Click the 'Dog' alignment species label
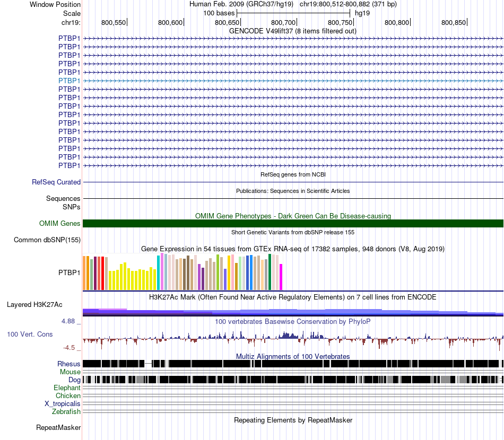 [74, 380]
